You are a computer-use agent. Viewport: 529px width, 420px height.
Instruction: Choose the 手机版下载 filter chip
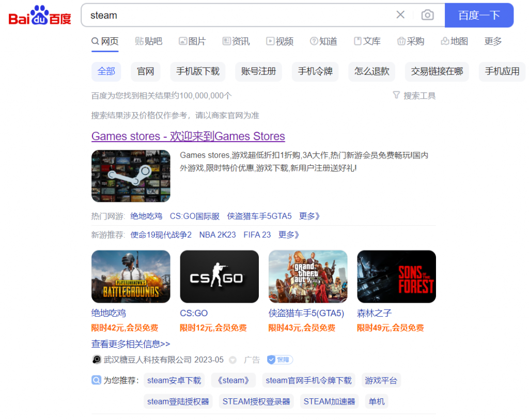coord(198,71)
